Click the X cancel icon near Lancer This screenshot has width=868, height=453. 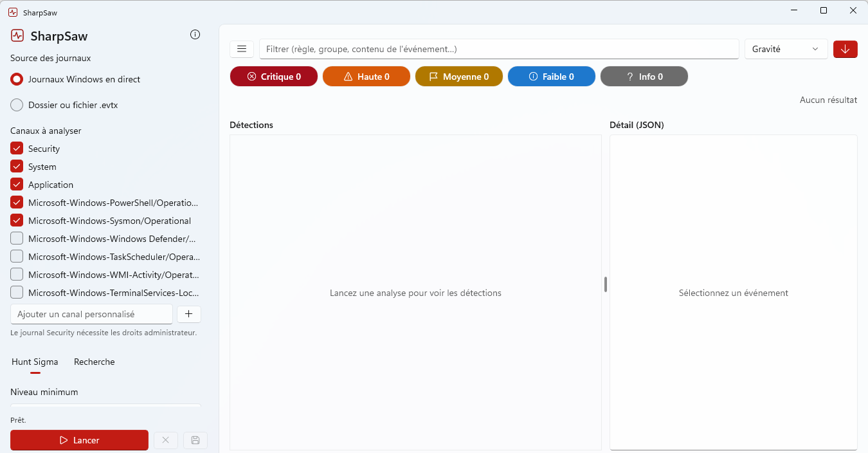[x=165, y=440]
